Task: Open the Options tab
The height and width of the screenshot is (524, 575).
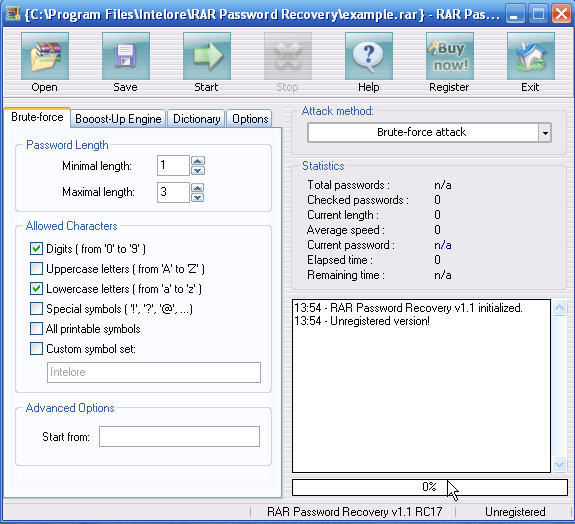Action: tap(250, 119)
